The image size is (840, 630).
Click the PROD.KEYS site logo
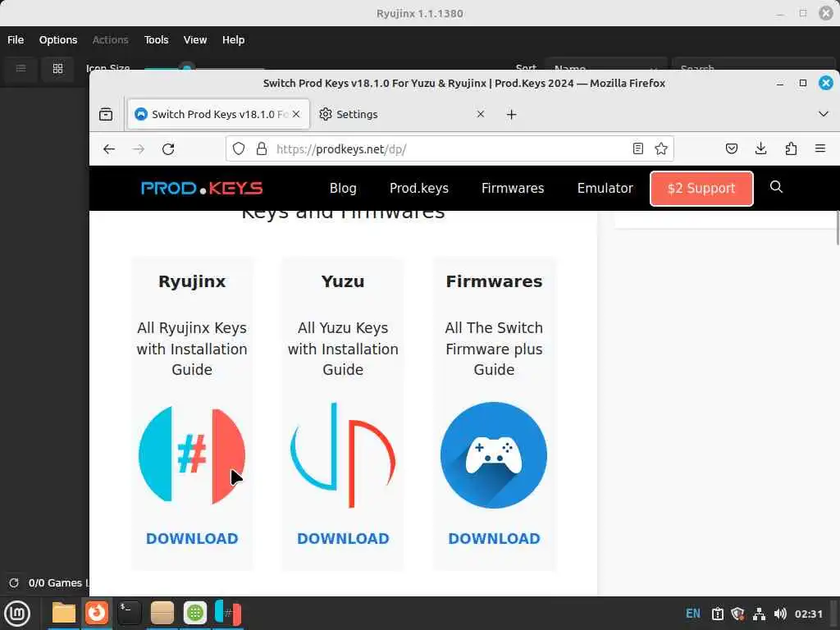(x=202, y=188)
